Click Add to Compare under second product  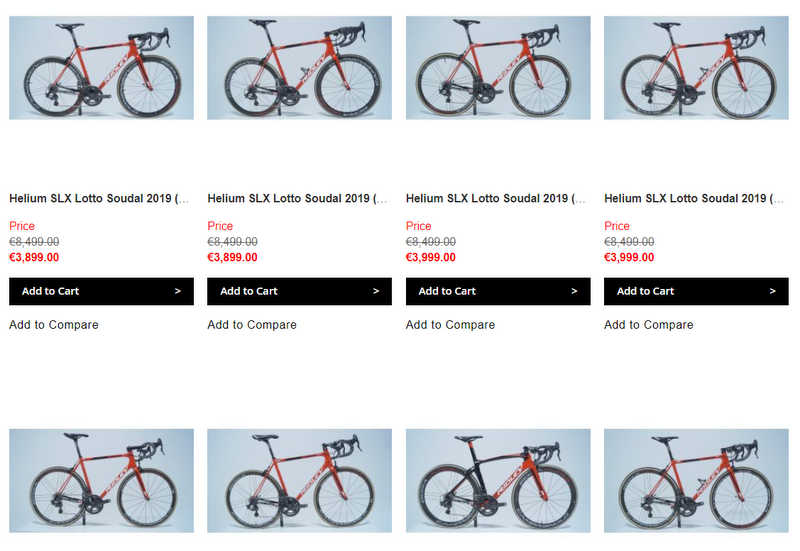click(252, 325)
